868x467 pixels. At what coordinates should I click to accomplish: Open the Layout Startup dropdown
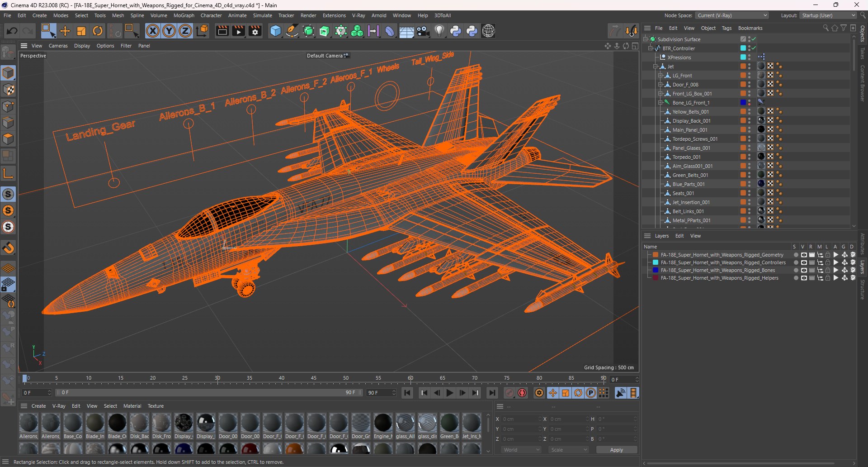[x=828, y=15]
